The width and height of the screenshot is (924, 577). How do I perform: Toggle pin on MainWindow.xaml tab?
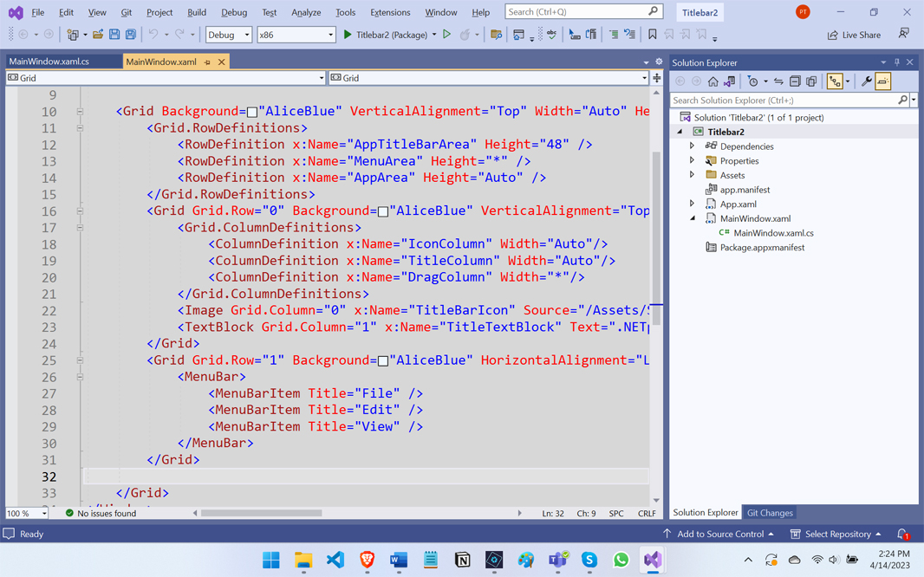(x=207, y=62)
